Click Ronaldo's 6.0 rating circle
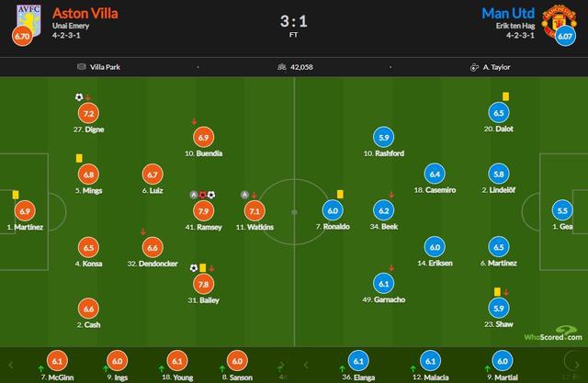This screenshot has height=383, width=588. pos(331,210)
